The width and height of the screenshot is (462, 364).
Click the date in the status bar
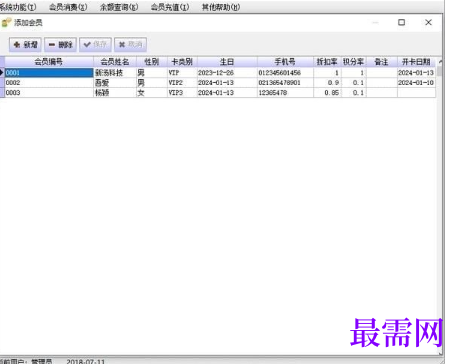pos(86,361)
